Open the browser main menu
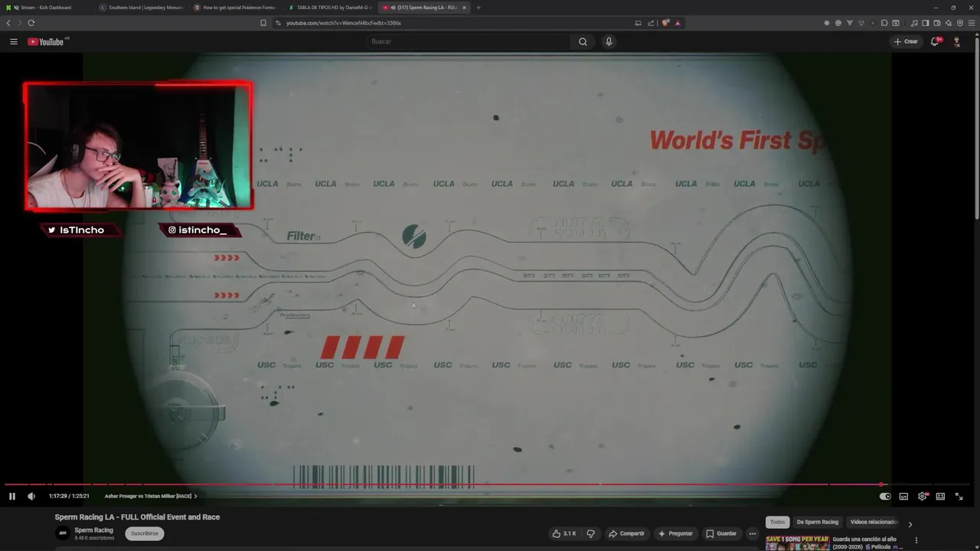Viewport: 980px width, 551px height. tap(972, 23)
